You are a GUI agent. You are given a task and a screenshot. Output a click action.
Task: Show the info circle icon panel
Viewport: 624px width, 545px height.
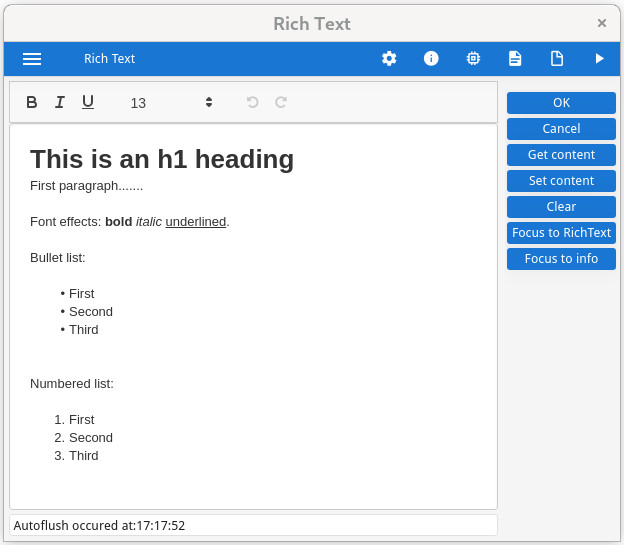point(431,59)
